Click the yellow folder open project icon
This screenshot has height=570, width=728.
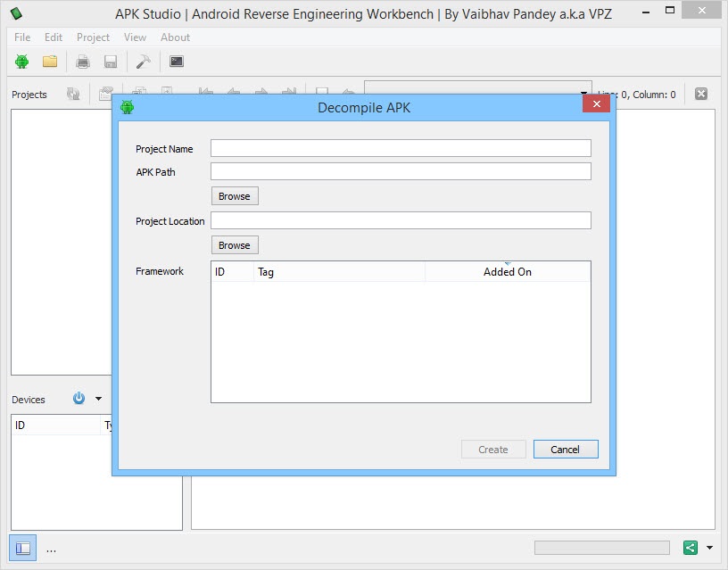coord(50,62)
